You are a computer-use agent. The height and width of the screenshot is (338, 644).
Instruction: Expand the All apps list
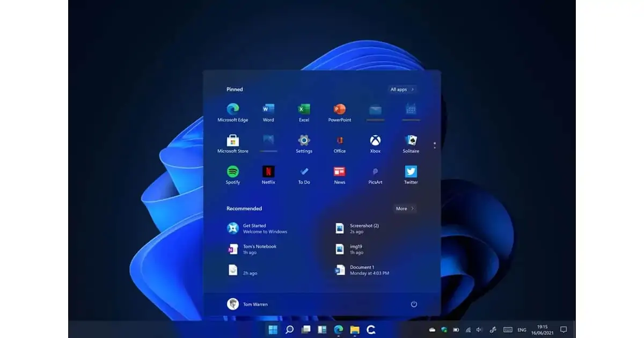click(x=402, y=90)
